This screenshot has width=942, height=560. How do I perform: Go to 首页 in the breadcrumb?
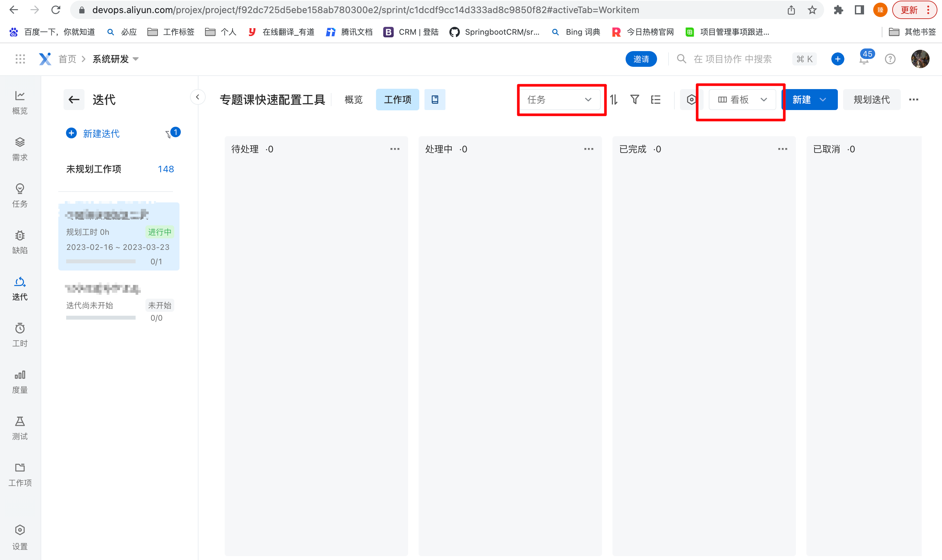pyautogui.click(x=67, y=59)
